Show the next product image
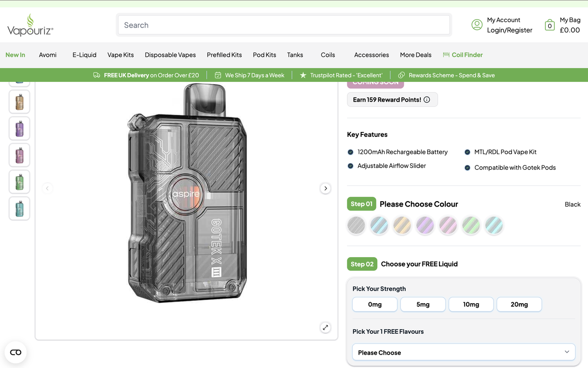Viewport: 588px width, 368px height. [325, 188]
